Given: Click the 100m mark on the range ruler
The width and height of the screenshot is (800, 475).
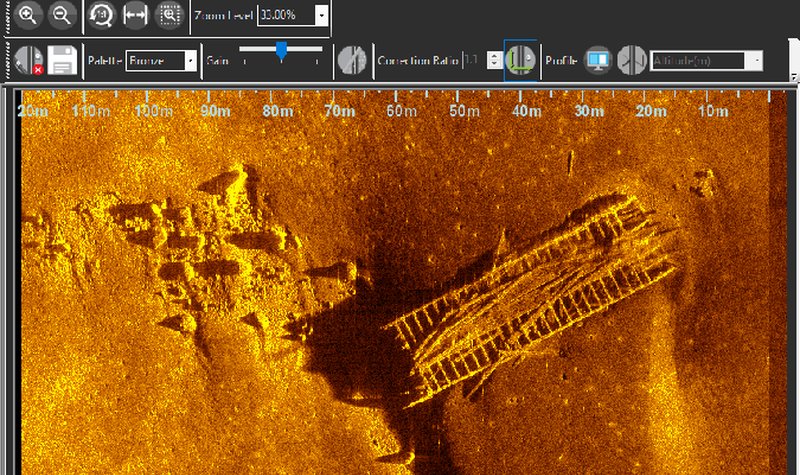Looking at the screenshot, I should (x=154, y=111).
